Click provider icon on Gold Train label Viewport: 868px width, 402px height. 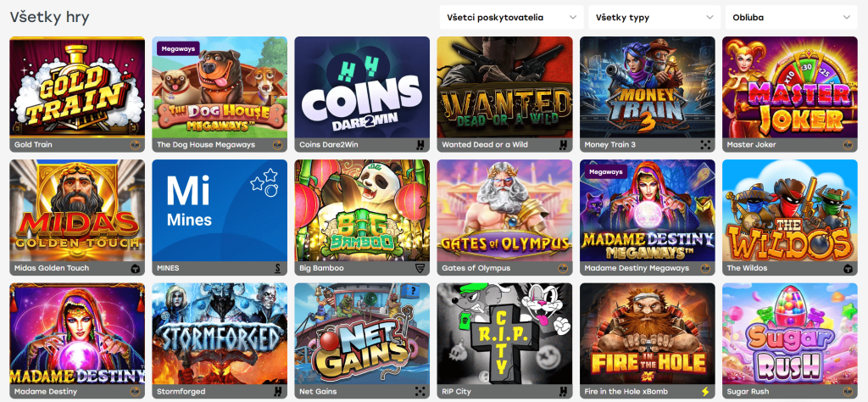(135, 145)
